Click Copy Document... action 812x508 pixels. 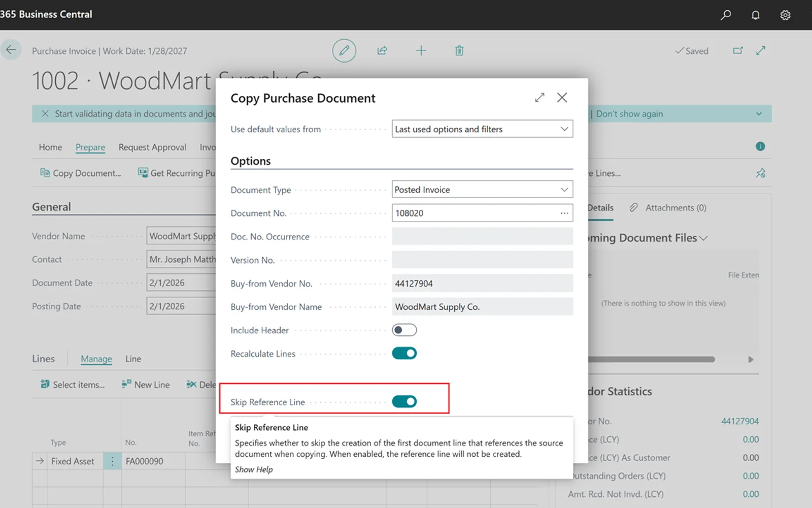[x=81, y=173]
